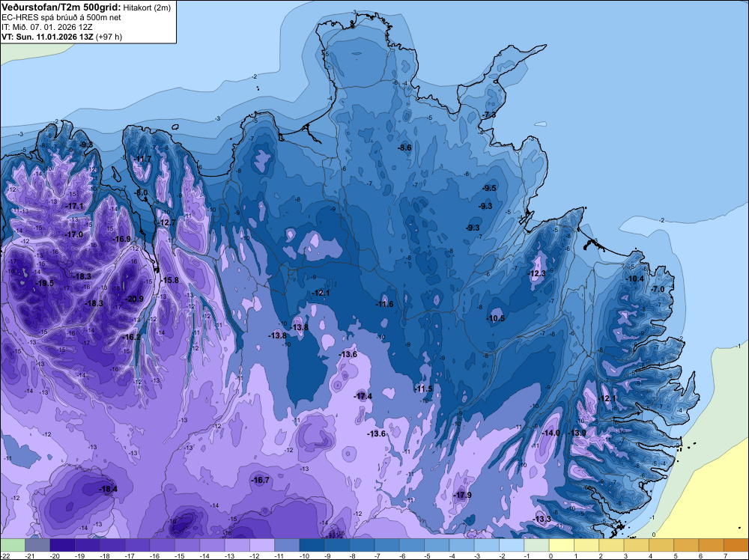Select the -16.9 temperature label
The width and height of the screenshot is (749, 560).
pos(122,239)
